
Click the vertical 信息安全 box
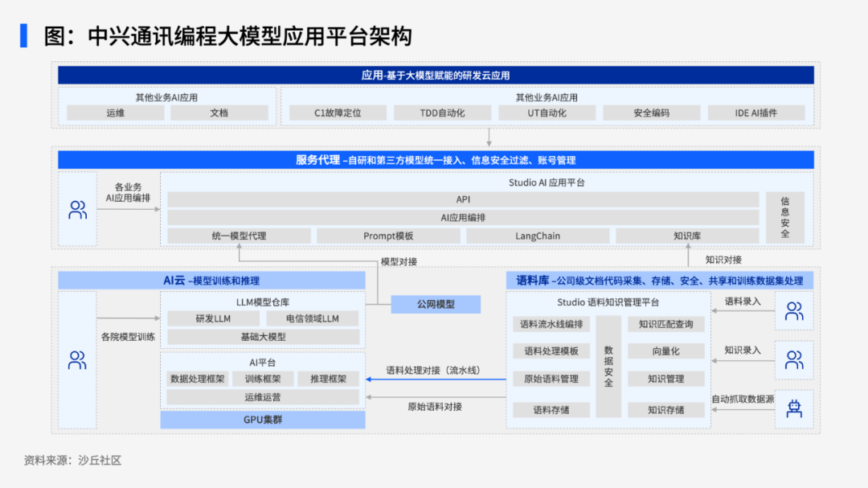click(784, 217)
